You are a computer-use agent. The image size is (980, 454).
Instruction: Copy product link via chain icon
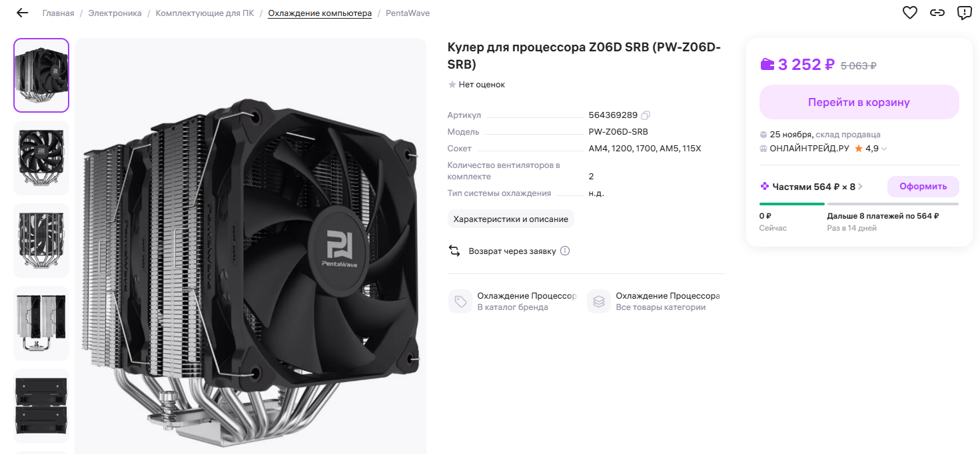(x=937, y=13)
